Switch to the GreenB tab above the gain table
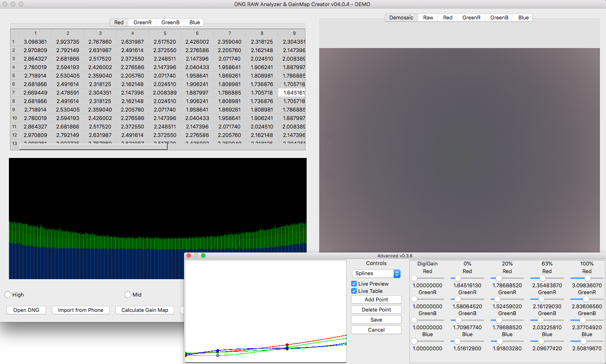The width and height of the screenshot is (606, 364). coord(170,22)
